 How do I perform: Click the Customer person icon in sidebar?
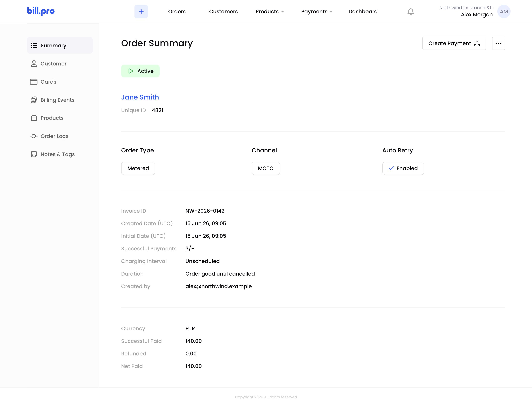pos(34,64)
